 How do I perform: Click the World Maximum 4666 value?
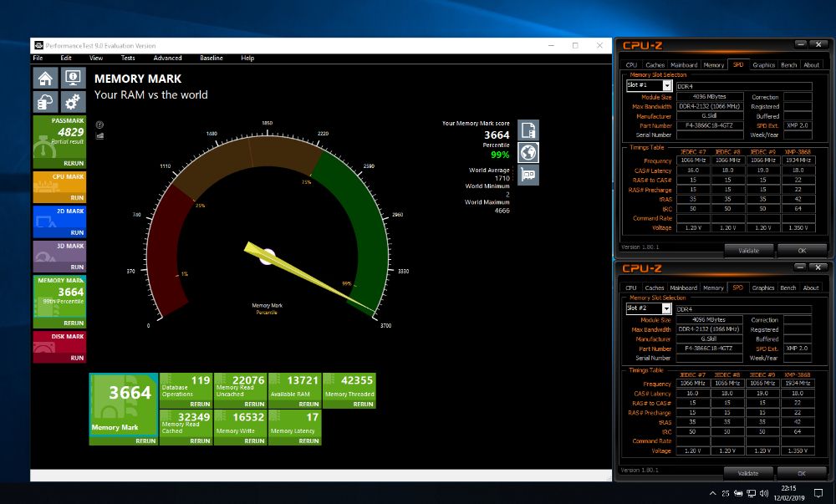coord(502,211)
